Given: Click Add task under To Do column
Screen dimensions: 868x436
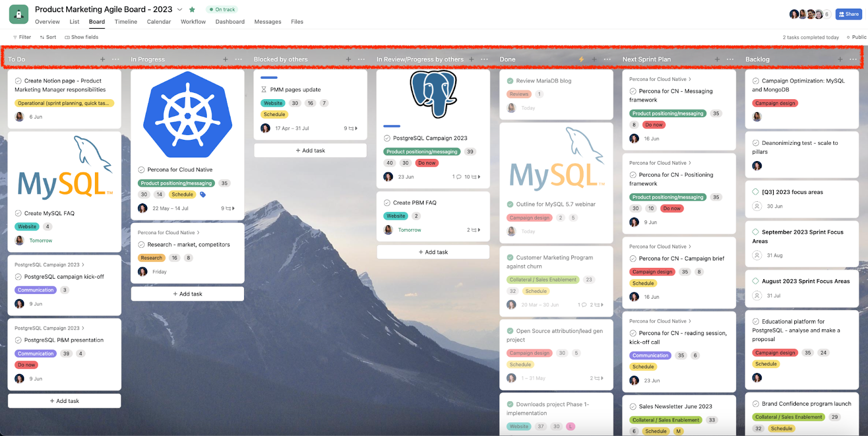Looking at the screenshot, I should (x=65, y=401).
